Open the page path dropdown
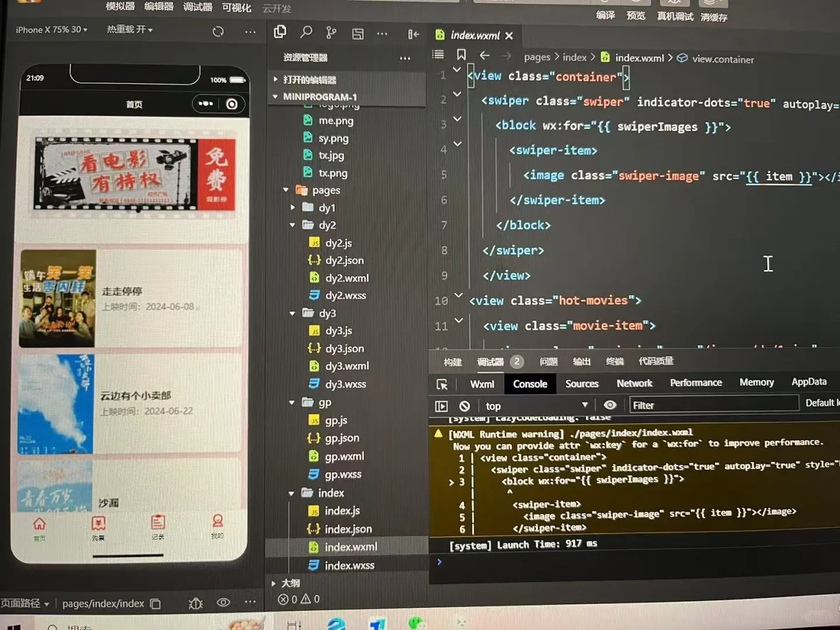Viewport: 840px width, 630px height. click(x=25, y=604)
